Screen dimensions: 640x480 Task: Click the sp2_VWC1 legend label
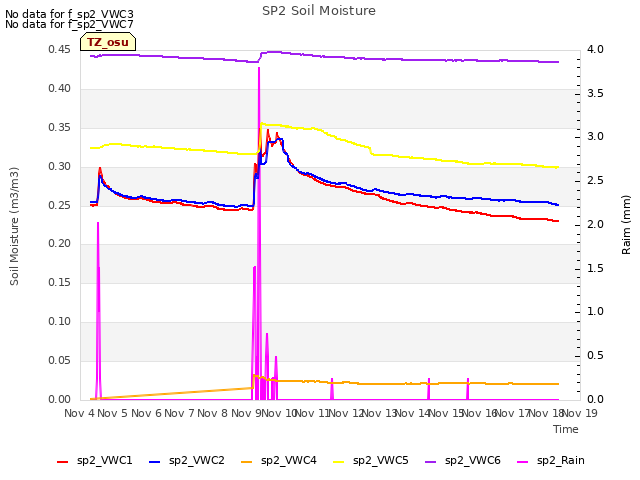tap(104, 461)
